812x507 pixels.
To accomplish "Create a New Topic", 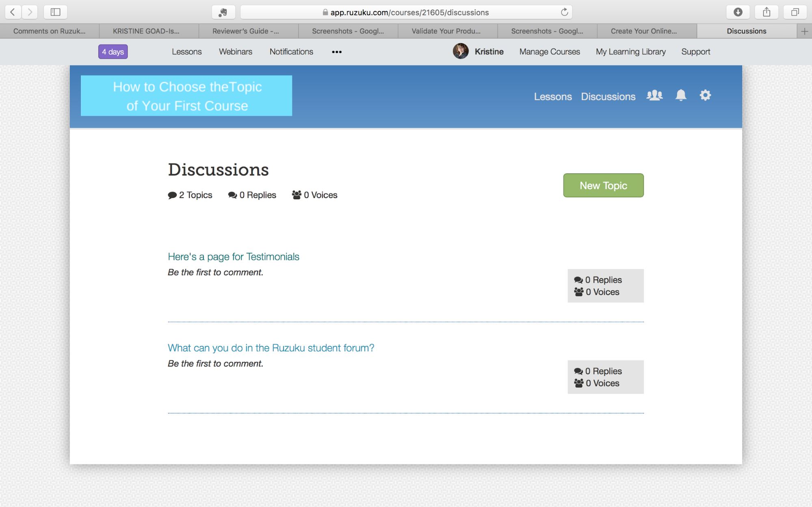I will coord(603,186).
